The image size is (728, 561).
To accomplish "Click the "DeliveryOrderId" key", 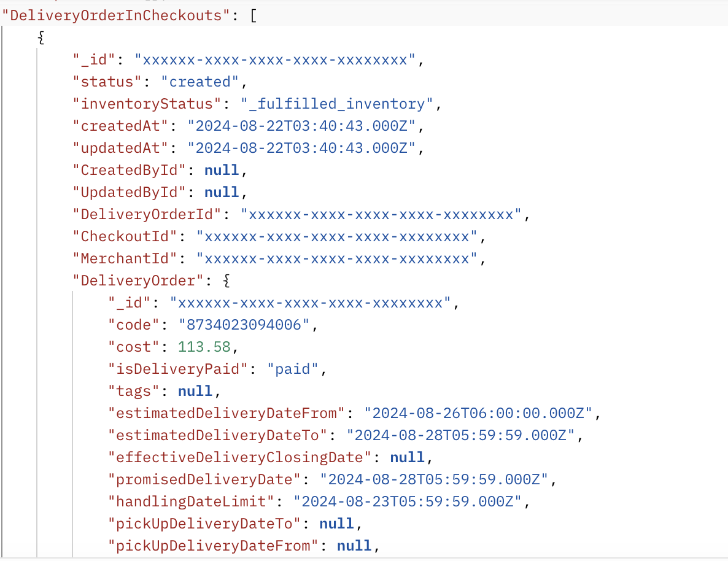I will click(147, 214).
